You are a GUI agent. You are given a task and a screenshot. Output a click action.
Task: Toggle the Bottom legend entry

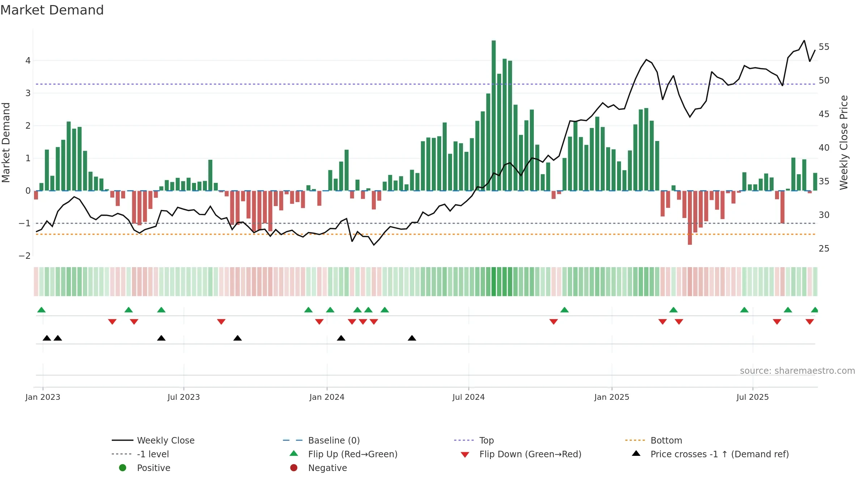[654, 440]
